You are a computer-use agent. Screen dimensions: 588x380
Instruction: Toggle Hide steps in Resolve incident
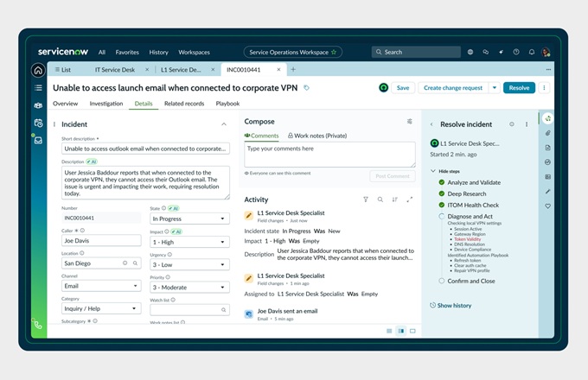point(445,171)
